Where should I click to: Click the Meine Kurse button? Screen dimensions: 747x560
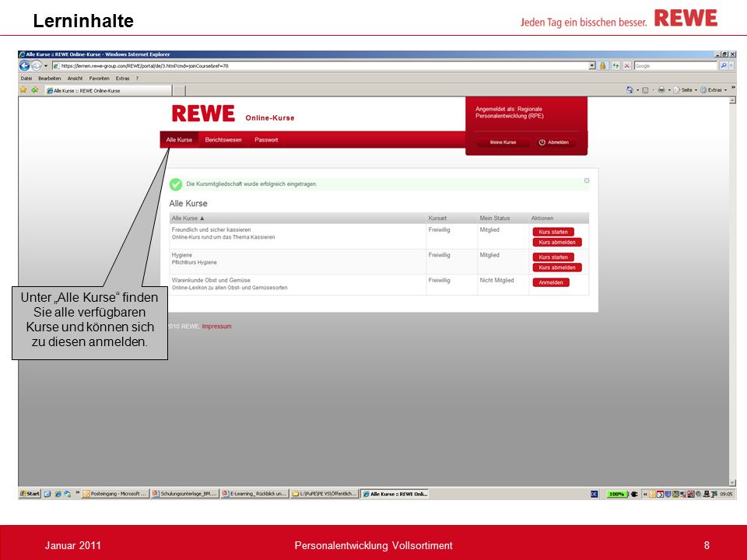(x=503, y=142)
